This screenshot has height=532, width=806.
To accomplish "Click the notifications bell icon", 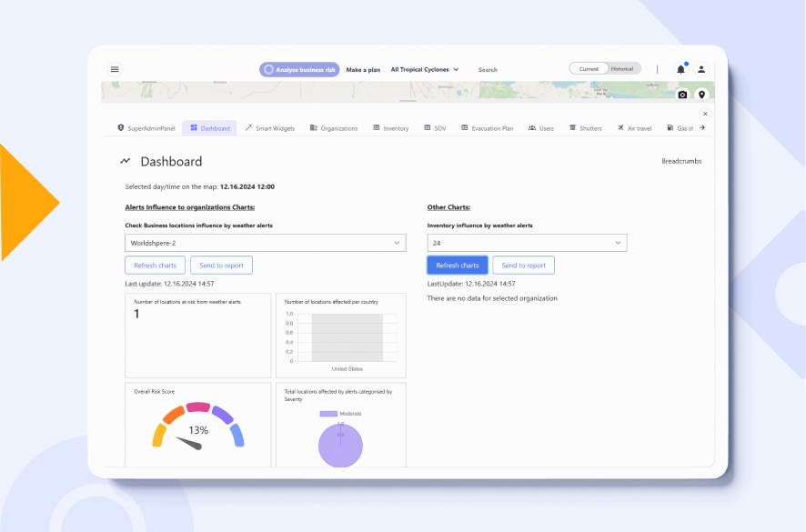I will pos(680,69).
